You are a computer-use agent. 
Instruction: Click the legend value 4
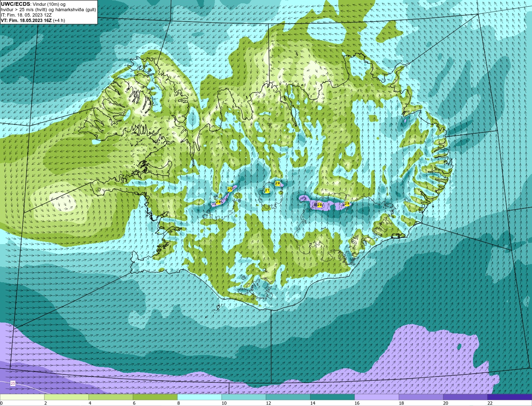point(90,403)
